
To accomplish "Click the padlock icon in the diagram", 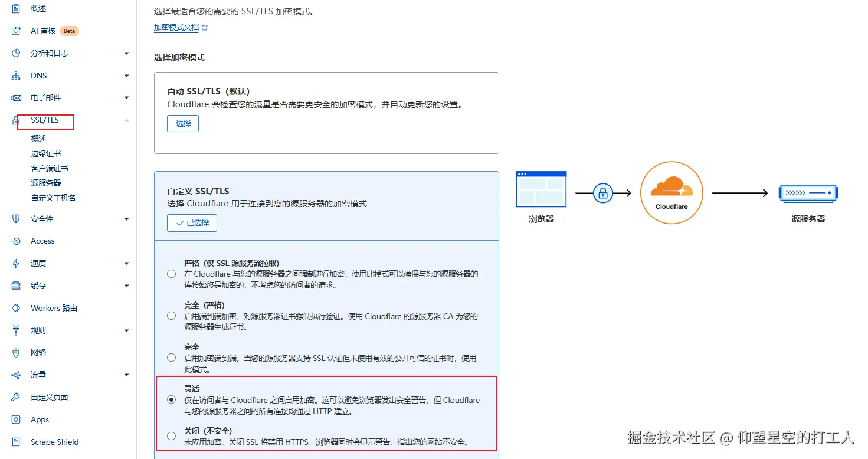I will click(602, 193).
